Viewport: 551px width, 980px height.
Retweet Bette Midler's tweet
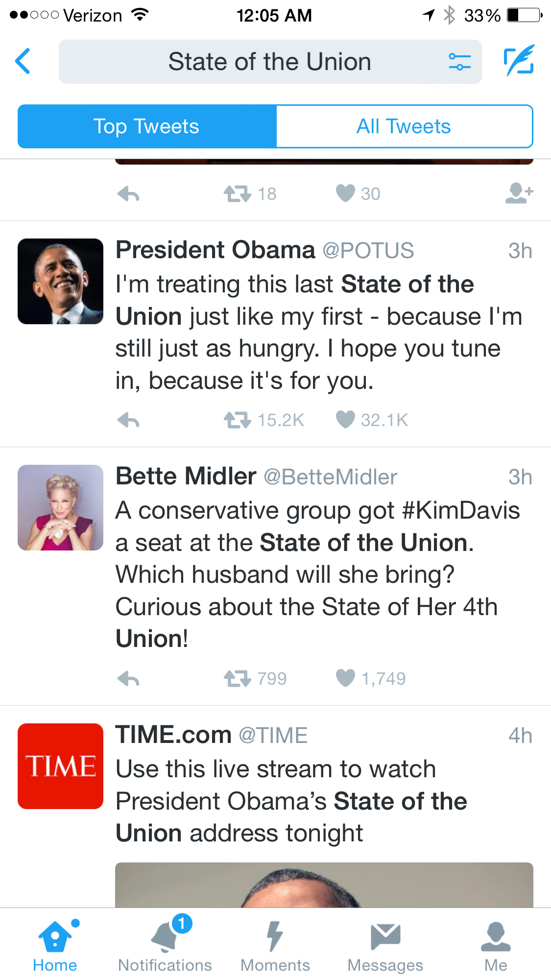(x=238, y=679)
